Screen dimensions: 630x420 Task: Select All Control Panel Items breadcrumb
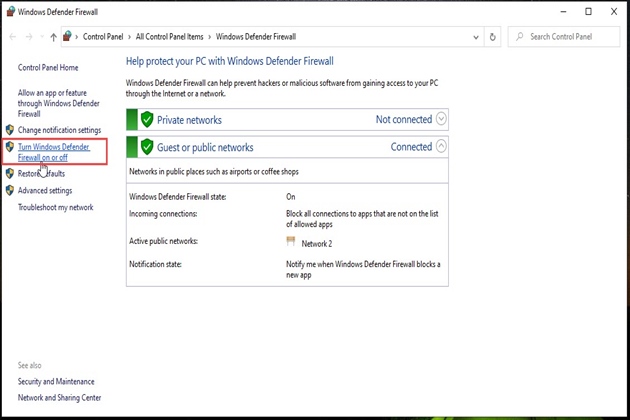point(170,37)
